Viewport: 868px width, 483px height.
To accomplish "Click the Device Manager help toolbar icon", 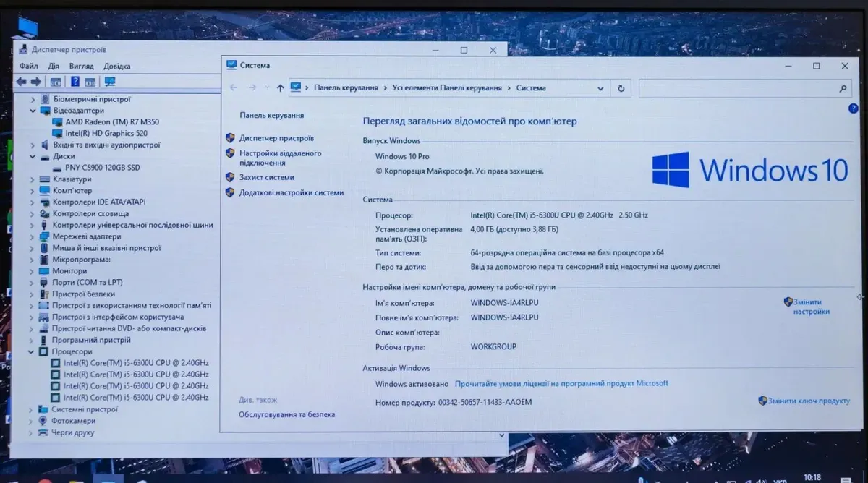I will pos(75,82).
